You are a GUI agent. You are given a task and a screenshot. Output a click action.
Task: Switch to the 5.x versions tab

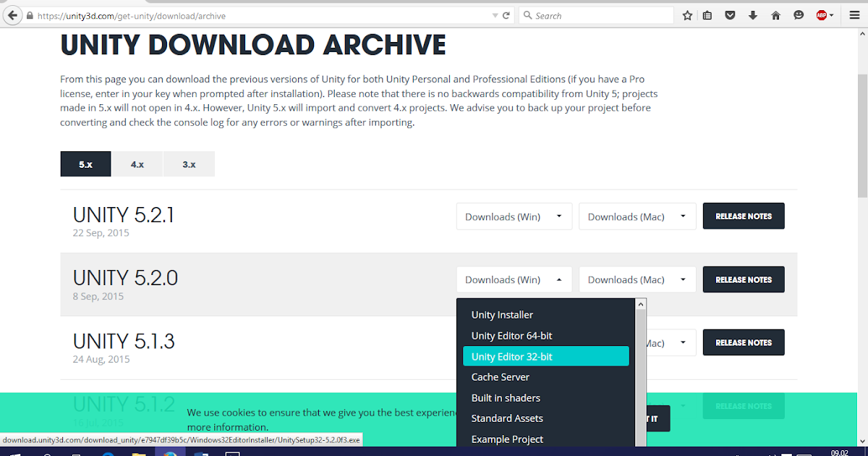coord(86,164)
